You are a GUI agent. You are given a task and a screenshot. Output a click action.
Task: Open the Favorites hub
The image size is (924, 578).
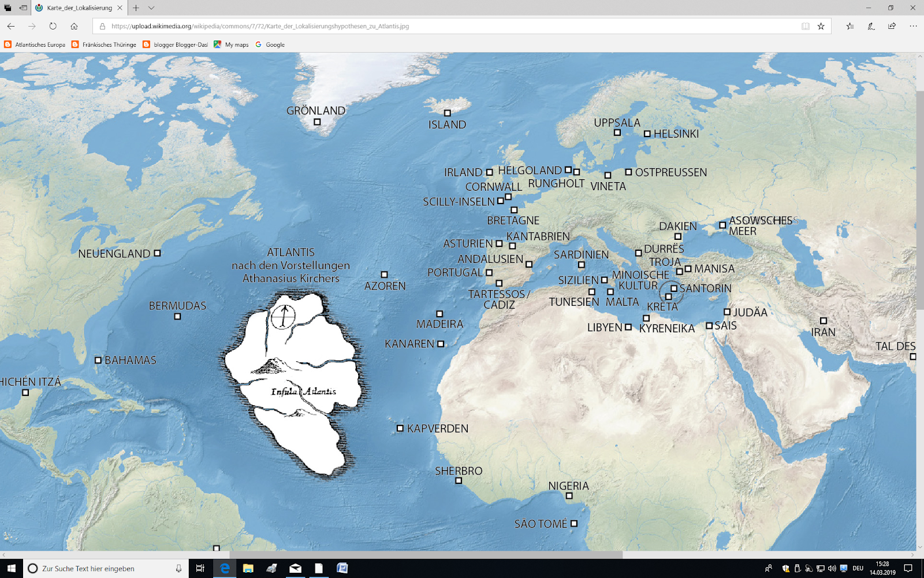[x=850, y=26]
